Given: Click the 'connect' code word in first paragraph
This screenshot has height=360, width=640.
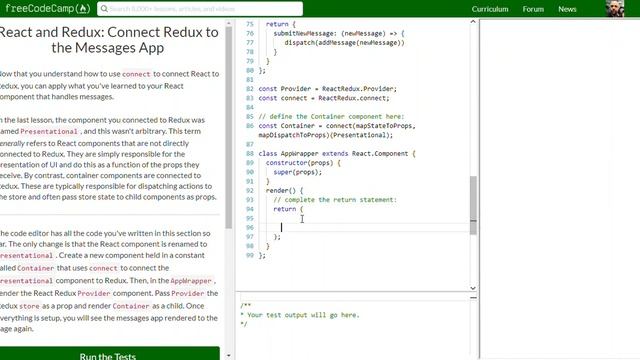Looking at the screenshot, I should click(x=136, y=74).
